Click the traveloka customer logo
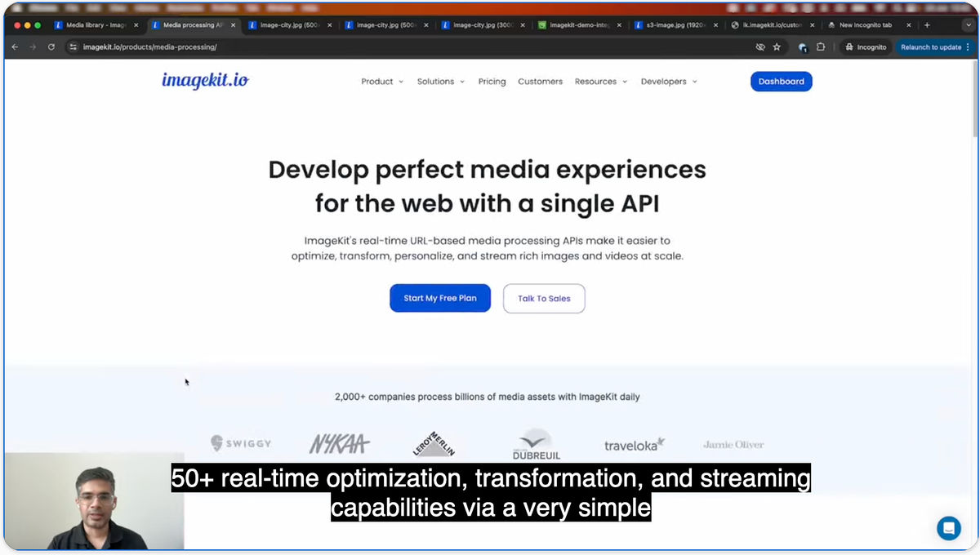Image resolution: width=980 pixels, height=555 pixels. 635,444
